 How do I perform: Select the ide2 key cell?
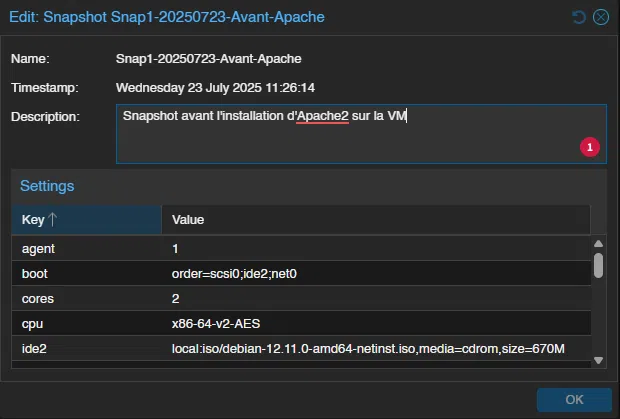35,348
